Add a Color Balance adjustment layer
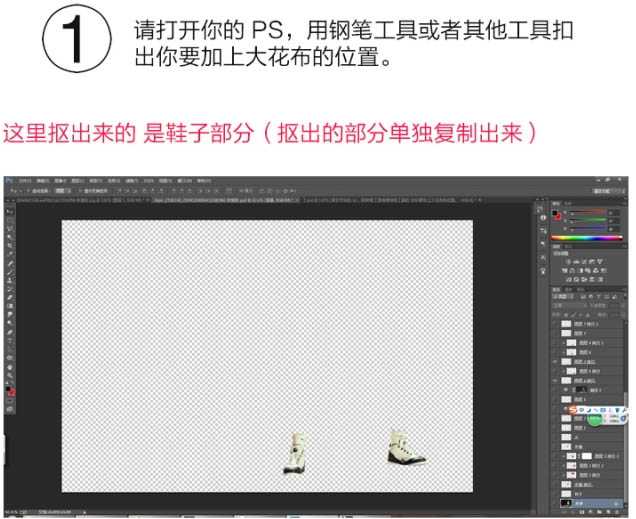This screenshot has width=636, height=519. (572, 270)
